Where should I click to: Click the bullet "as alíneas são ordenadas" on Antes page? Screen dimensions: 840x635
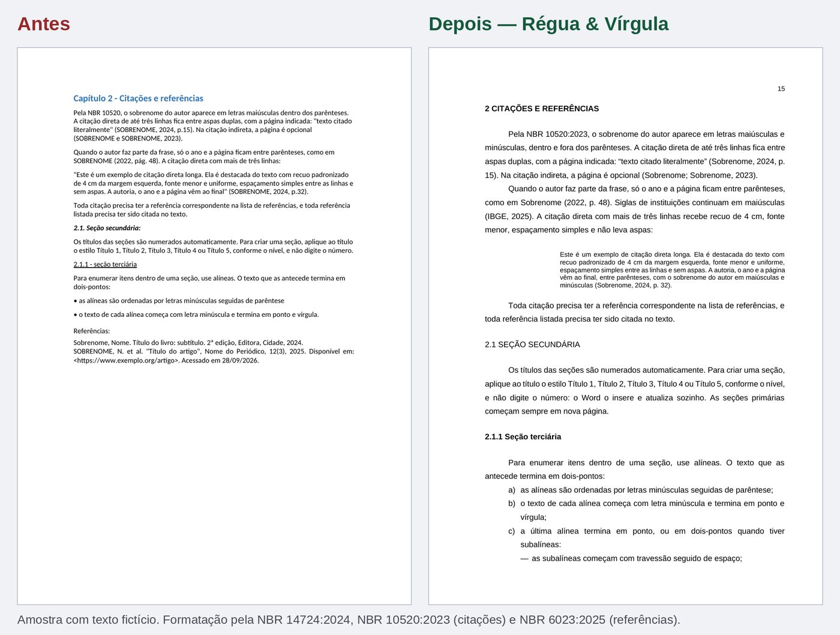click(x=179, y=301)
